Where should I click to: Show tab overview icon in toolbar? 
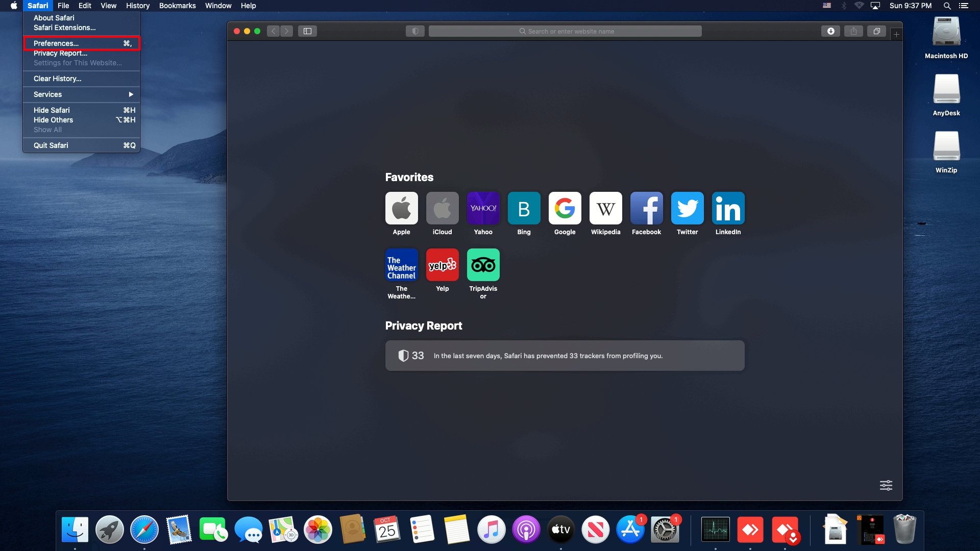[x=876, y=31]
